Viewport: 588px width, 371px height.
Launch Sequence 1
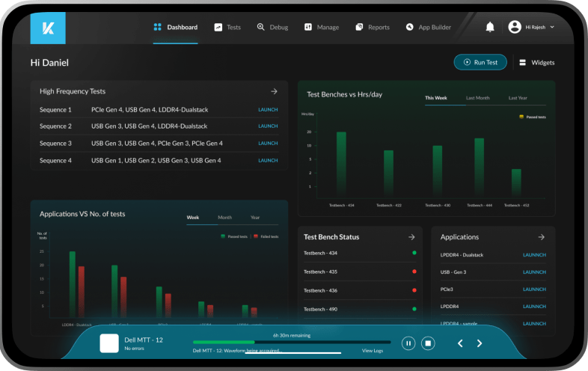click(x=268, y=109)
